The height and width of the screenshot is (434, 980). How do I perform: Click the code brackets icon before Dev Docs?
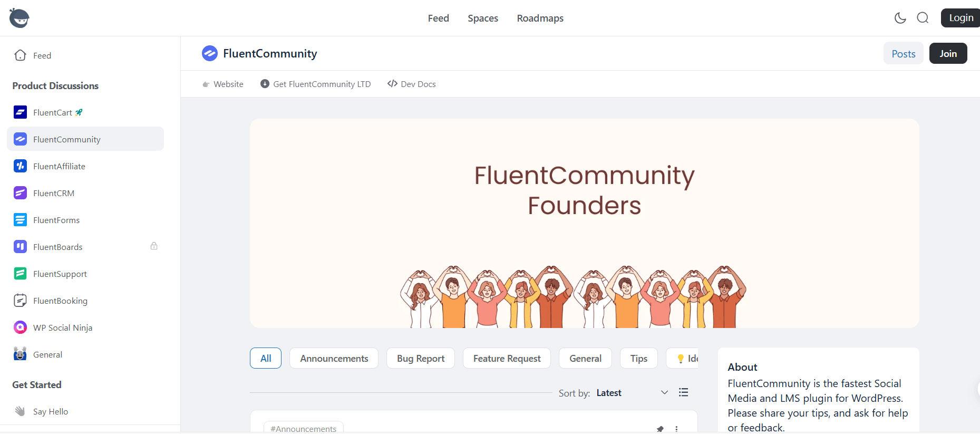(392, 83)
